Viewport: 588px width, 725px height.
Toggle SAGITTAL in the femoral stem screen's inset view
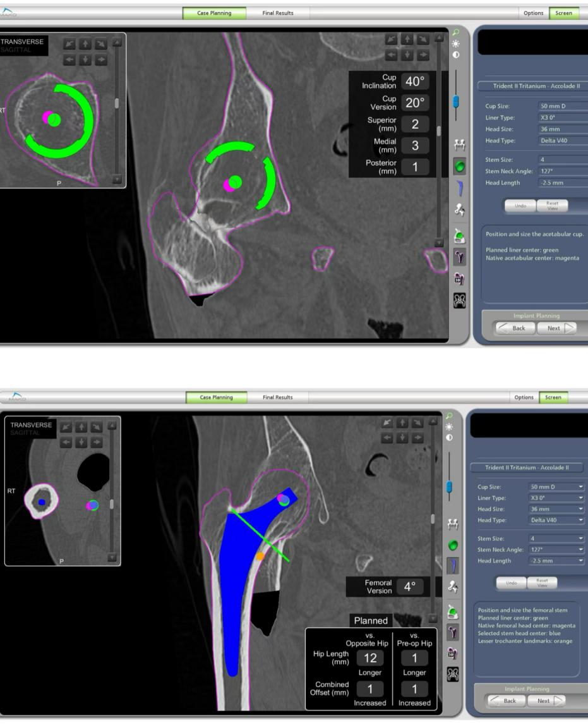pyautogui.click(x=24, y=432)
